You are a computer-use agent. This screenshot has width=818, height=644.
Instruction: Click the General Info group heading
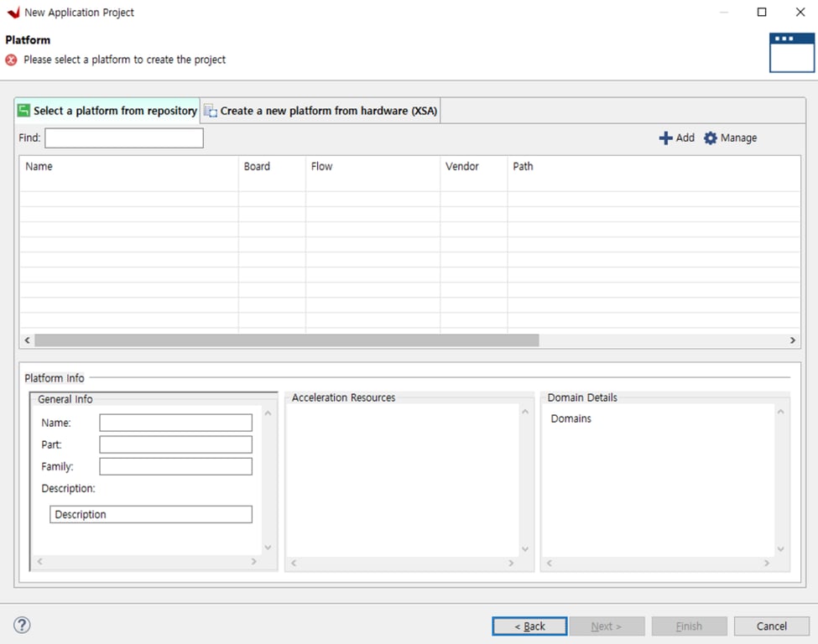[x=65, y=399]
